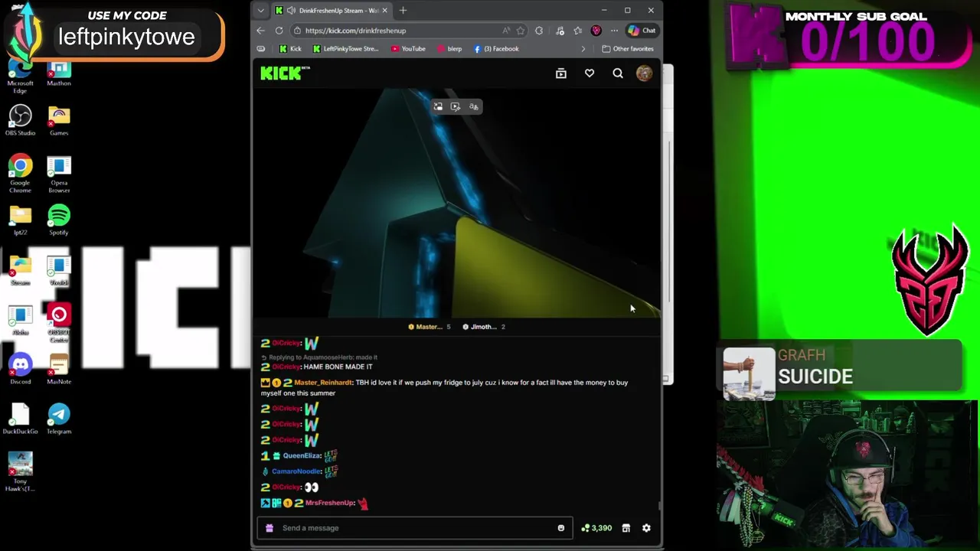The image size is (980, 551).
Task: Click chat scrollbar thumb
Action: [658, 506]
